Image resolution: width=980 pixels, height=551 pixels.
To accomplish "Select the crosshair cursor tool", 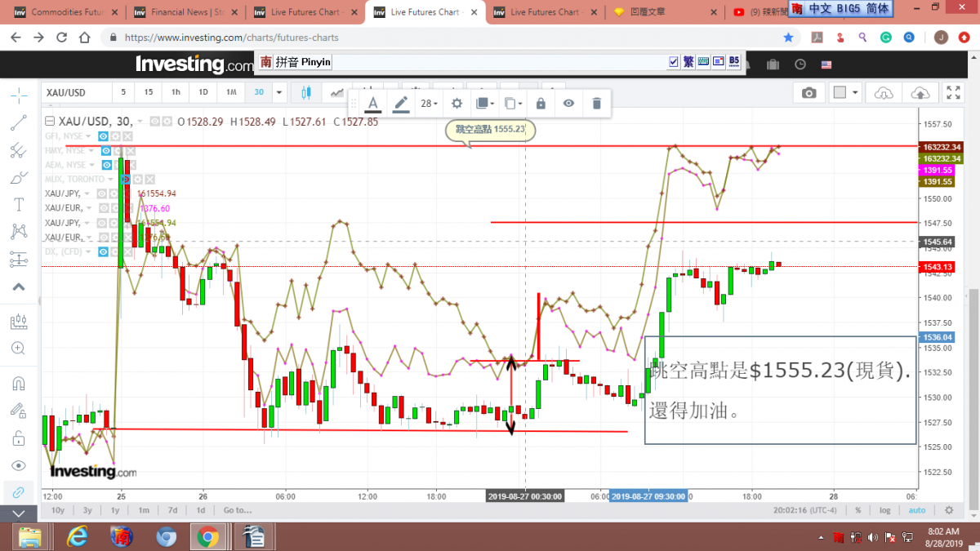I will click(x=18, y=96).
